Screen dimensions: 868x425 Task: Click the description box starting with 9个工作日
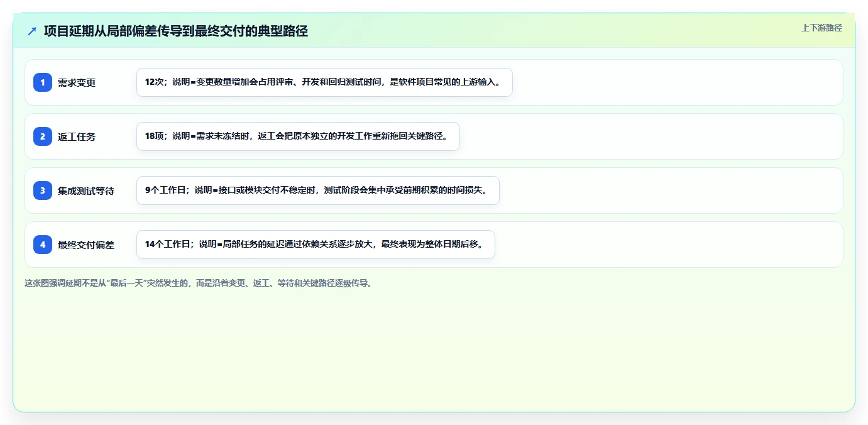click(318, 190)
